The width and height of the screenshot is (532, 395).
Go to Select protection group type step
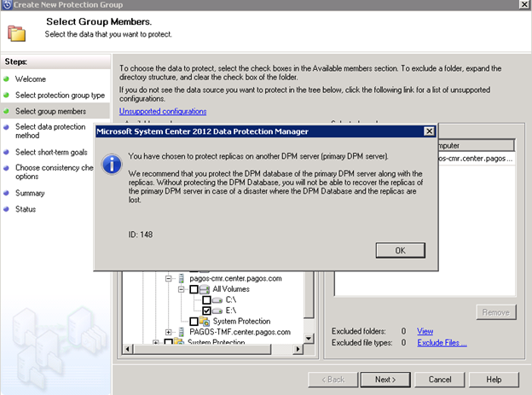60,96
